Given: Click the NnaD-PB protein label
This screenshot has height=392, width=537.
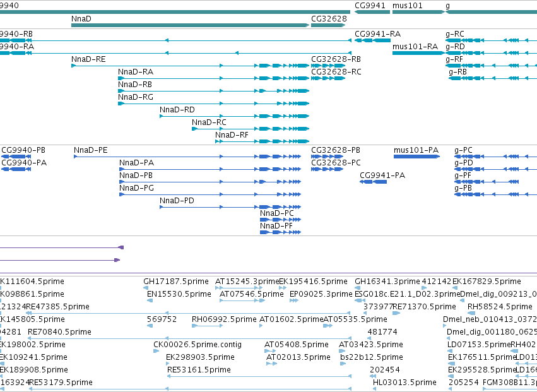Looking at the screenshot, I should click(x=136, y=175).
